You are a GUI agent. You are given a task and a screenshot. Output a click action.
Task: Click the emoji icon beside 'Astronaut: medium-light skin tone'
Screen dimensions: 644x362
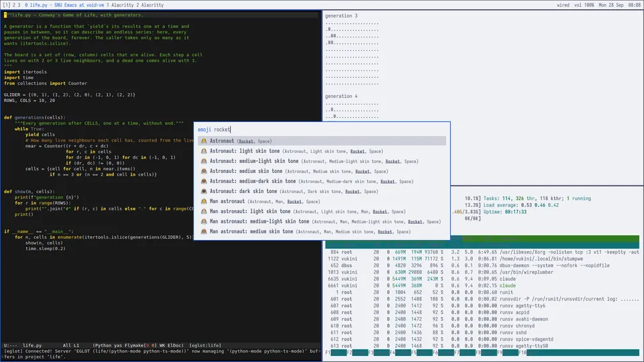(x=204, y=162)
